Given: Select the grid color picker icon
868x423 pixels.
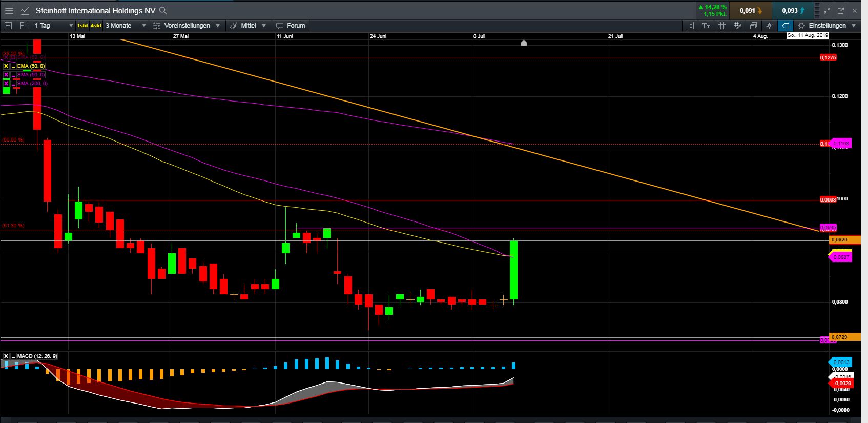Looking at the screenshot, I should tap(738, 25).
